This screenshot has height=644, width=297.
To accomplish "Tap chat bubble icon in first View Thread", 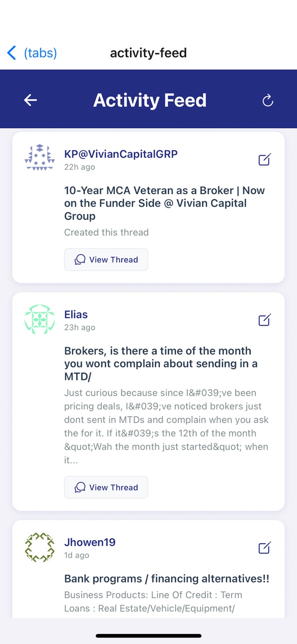I will (80, 260).
